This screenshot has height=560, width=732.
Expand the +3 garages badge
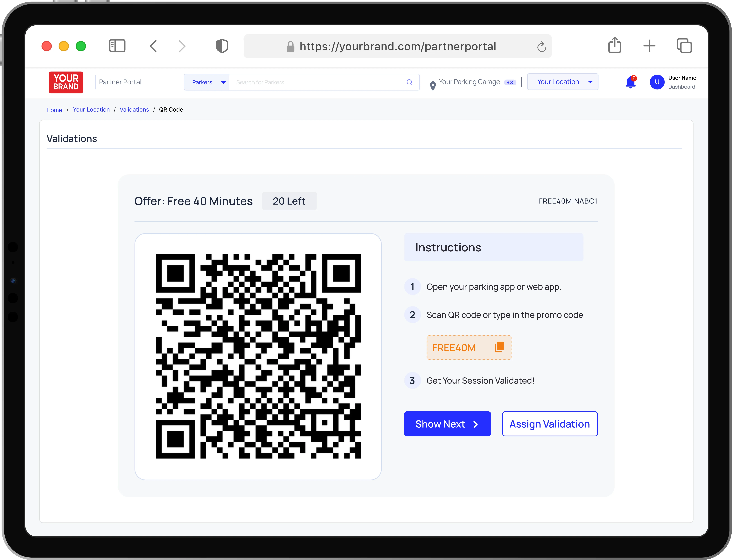coord(510,83)
